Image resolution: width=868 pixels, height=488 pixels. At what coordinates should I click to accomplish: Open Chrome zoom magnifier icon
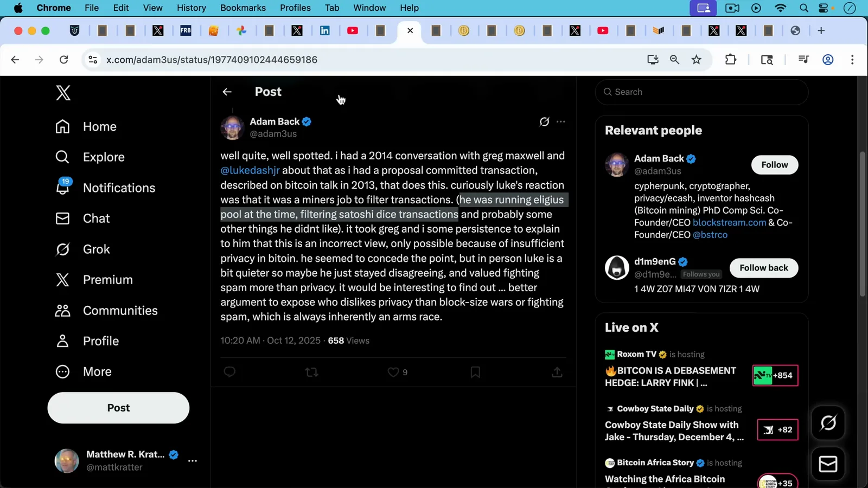point(674,60)
